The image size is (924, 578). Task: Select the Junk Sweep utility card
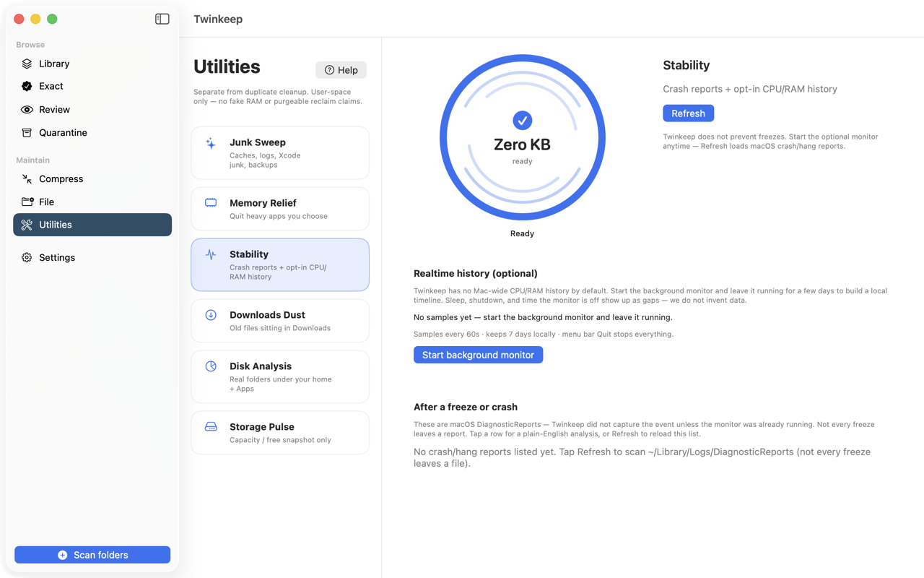[x=280, y=153]
